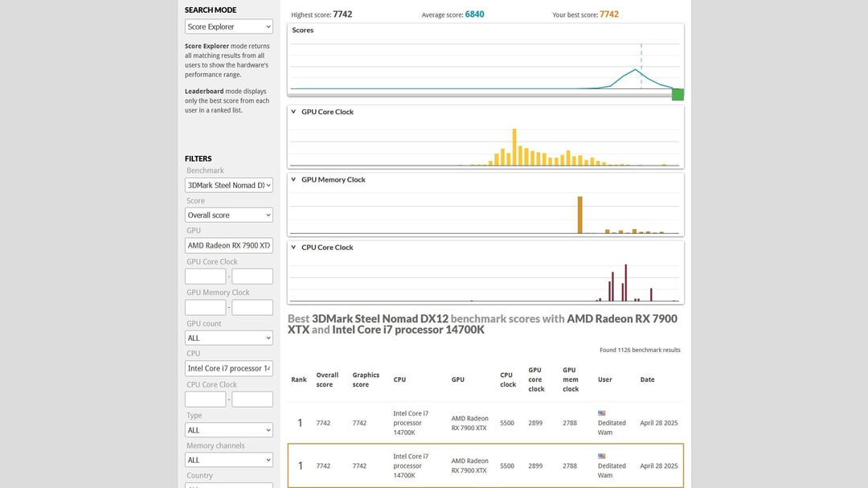Collapse the GPU Memory Clock chart

tap(293, 179)
